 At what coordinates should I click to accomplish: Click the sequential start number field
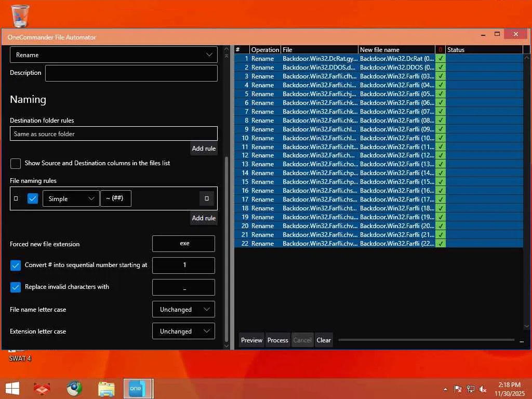pyautogui.click(x=183, y=265)
